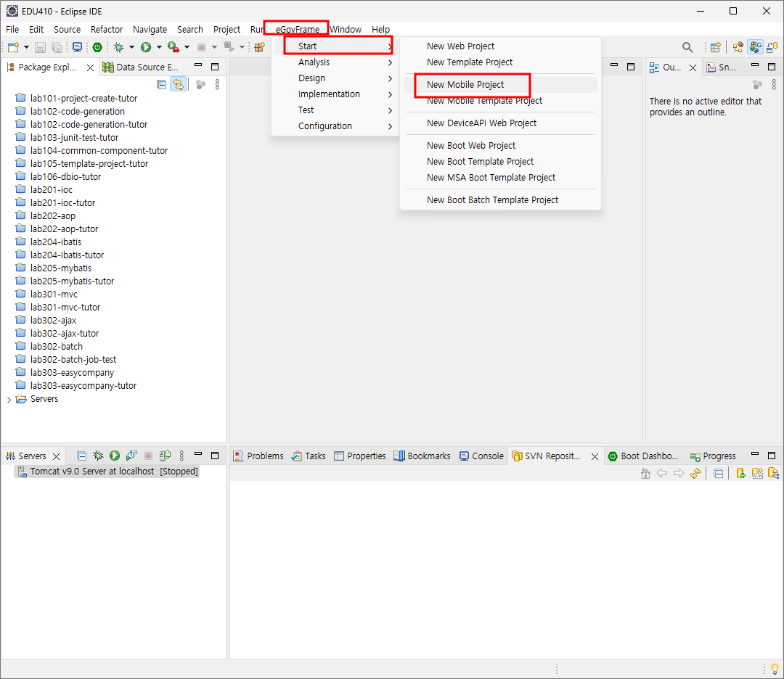The image size is (784, 679).
Task: Switch to the Database Development perspective icon
Action: click(772, 47)
